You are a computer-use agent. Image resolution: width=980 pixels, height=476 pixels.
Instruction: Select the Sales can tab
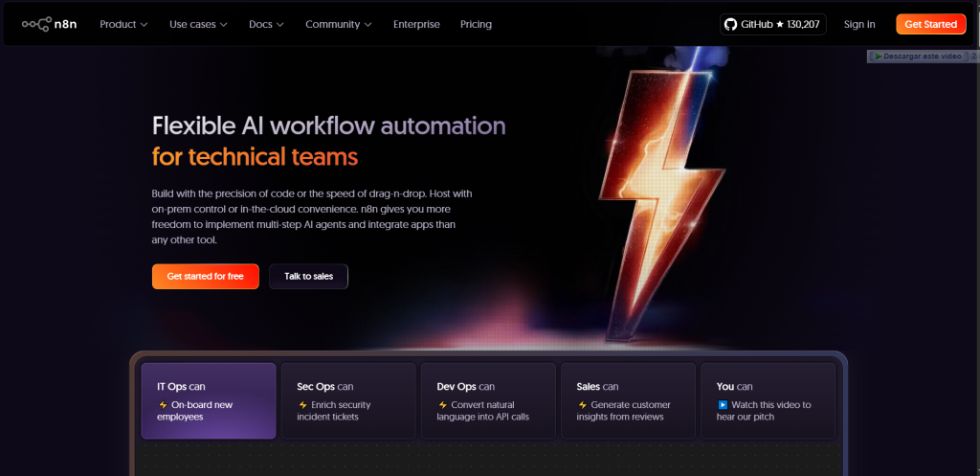coord(629,401)
